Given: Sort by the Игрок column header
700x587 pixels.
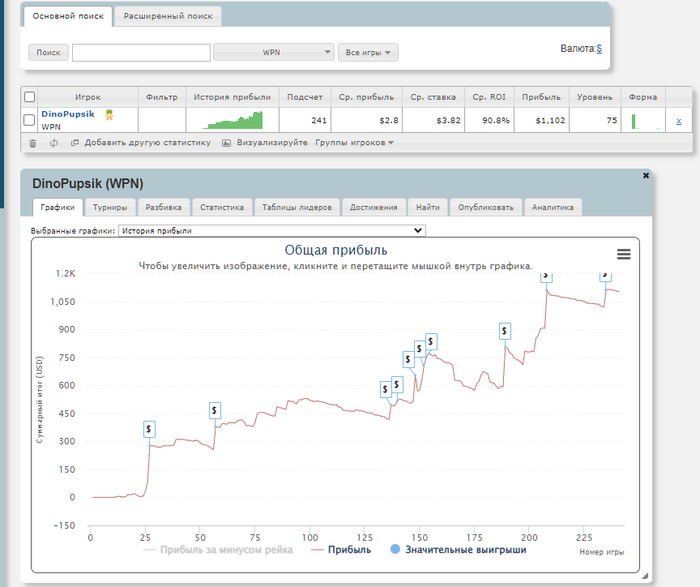Looking at the screenshot, I should coord(88,97).
